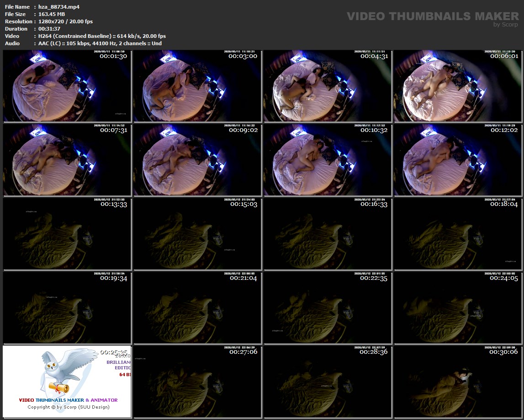Click the "File Size" label
Image resolution: width=524 pixels, height=420 pixels.
click(16, 14)
